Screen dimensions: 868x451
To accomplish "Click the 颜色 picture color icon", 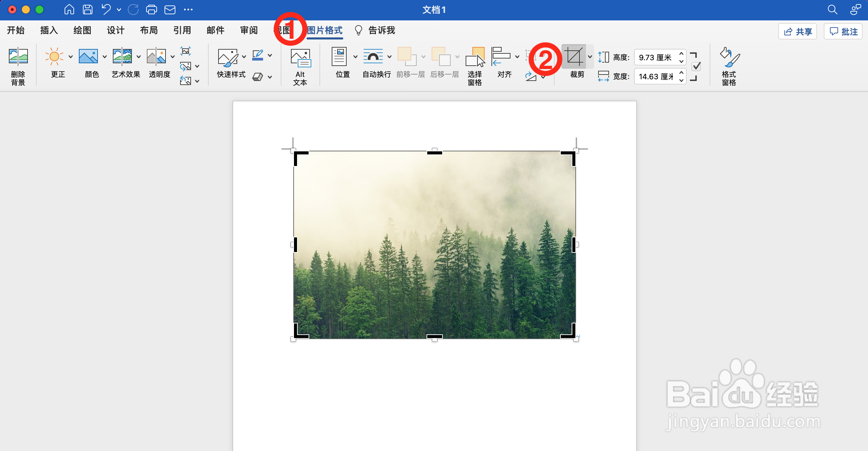I will (88, 56).
